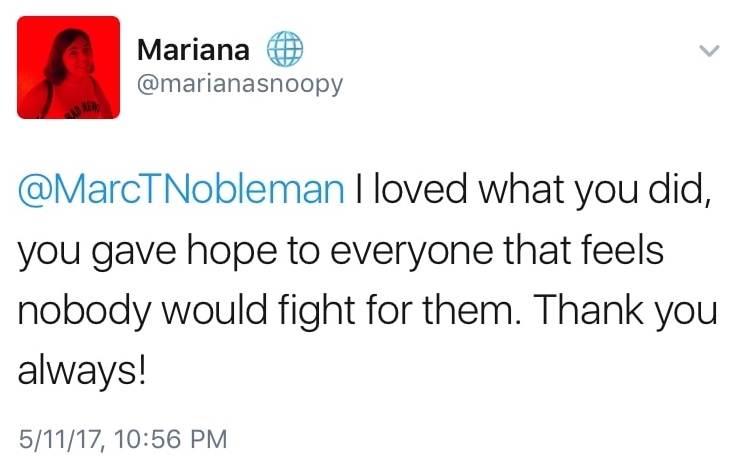Viewport: 736px width, 466px height.
Task: Click the word "always!" in tweet
Action: coord(82,373)
